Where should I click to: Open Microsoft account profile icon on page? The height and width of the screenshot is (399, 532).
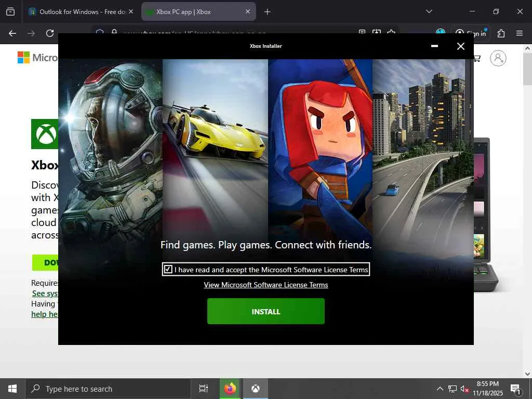click(498, 58)
